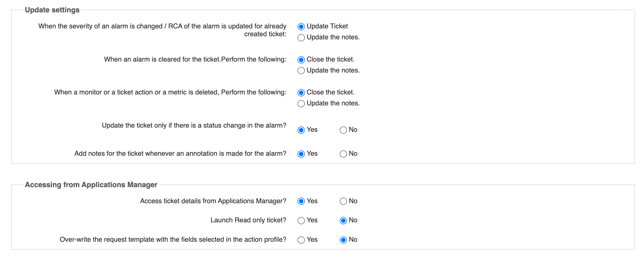Set Launch Read only ticket to No

(343, 221)
